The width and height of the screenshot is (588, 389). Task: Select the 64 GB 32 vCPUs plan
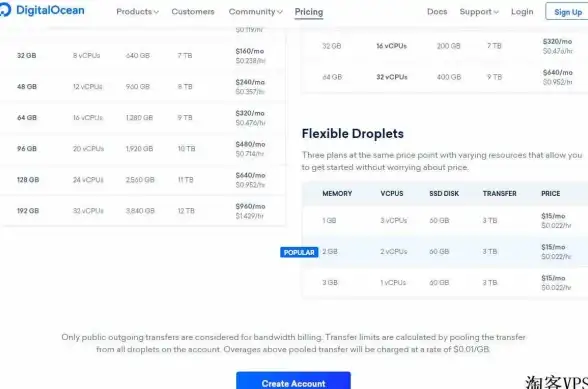(445, 77)
